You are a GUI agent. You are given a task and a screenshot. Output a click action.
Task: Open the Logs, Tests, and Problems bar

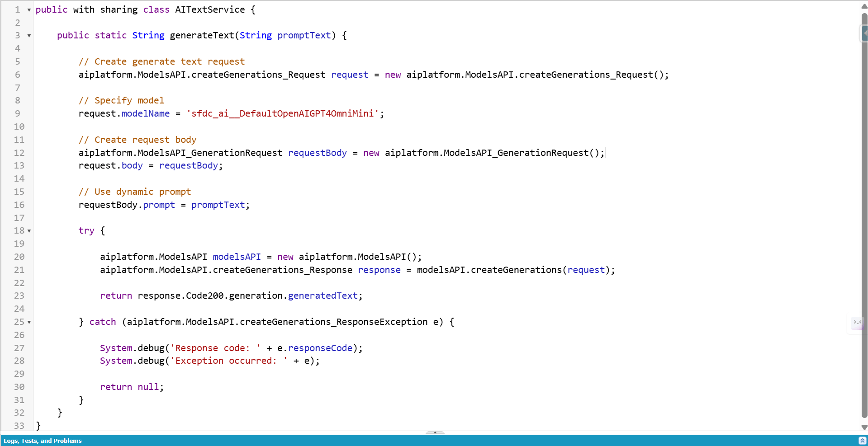(x=43, y=441)
